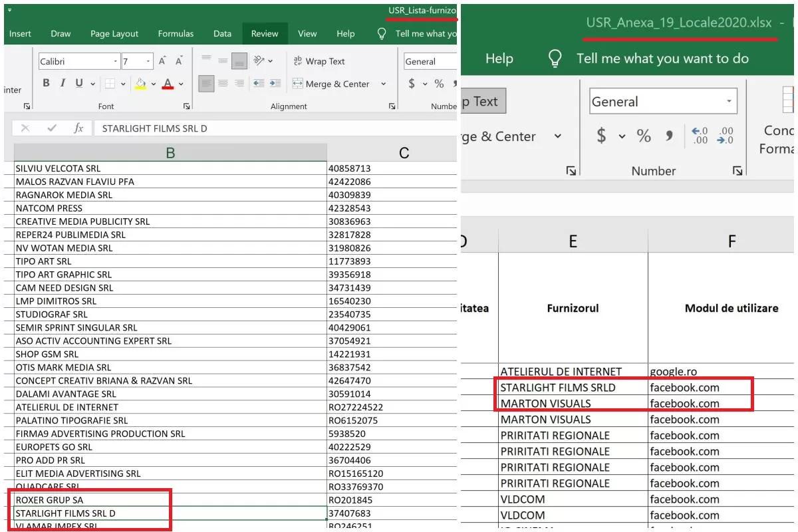Apply yellow Fill Color bucket

point(140,84)
